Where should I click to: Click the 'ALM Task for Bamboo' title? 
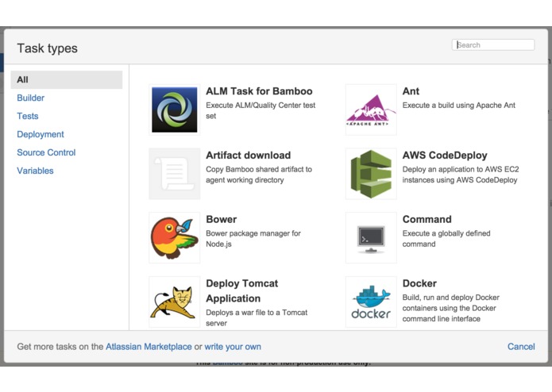(x=259, y=91)
